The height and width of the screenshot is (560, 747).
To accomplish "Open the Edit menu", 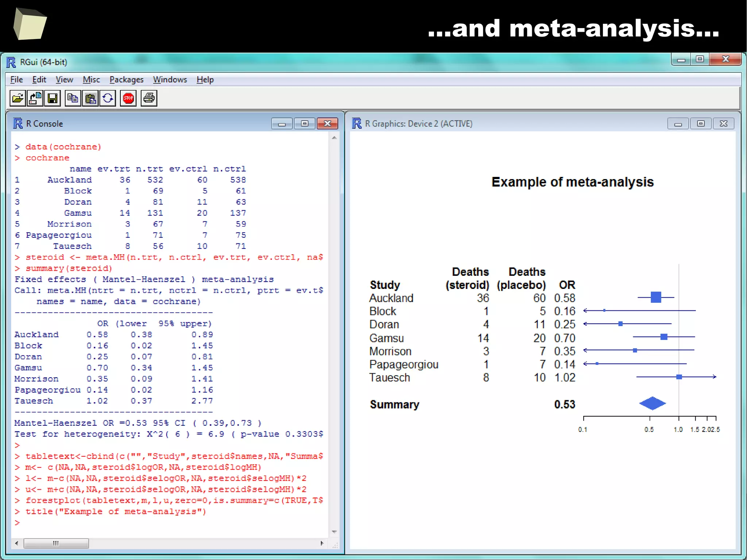I will (x=39, y=80).
